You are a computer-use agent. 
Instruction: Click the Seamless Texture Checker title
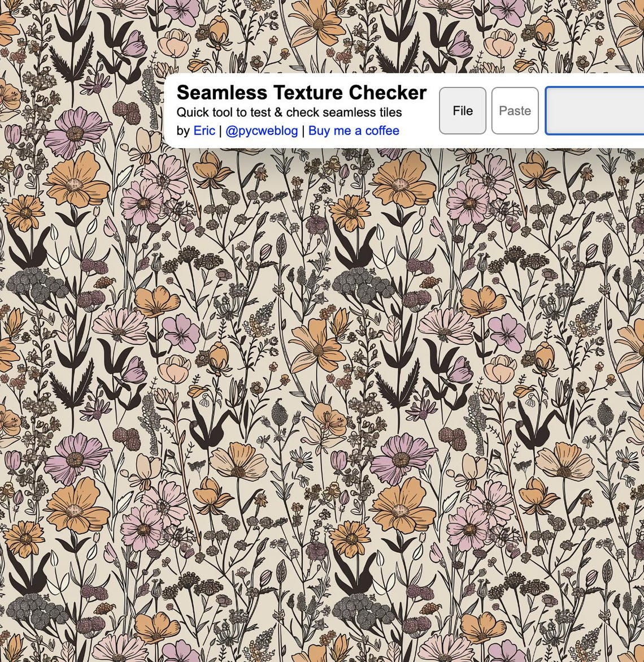pos(302,92)
